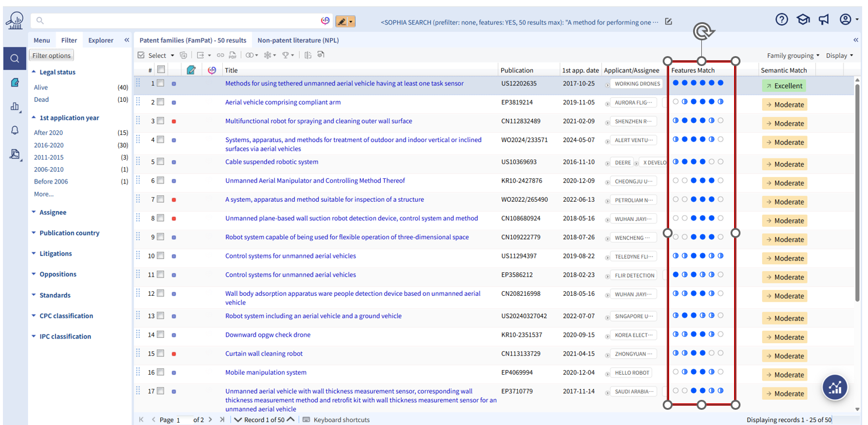Tick the checkbox for record 3

(x=160, y=122)
